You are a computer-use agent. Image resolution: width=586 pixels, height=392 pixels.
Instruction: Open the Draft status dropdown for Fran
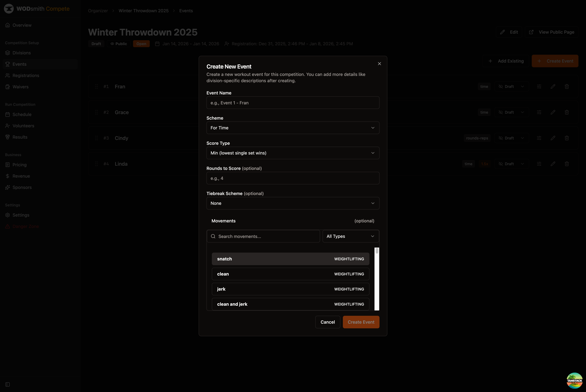pos(511,86)
